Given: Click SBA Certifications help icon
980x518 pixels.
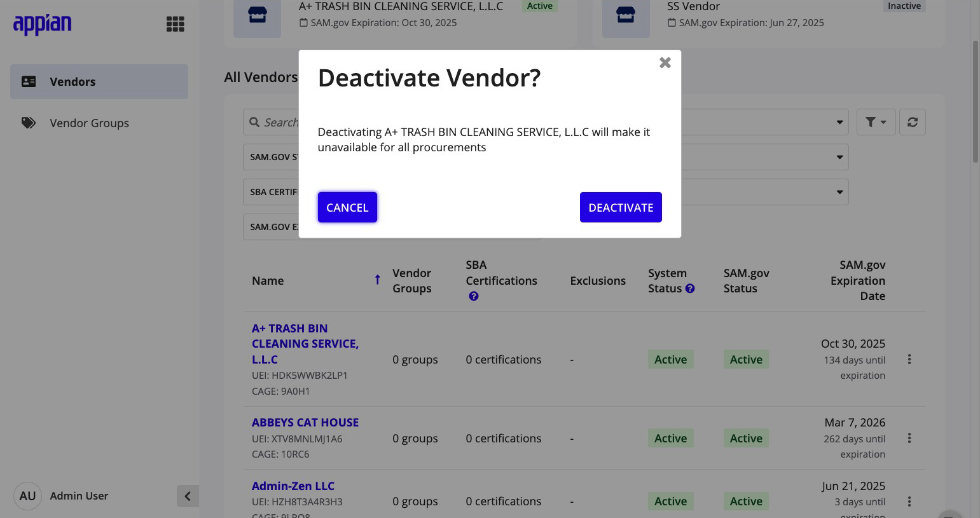Looking at the screenshot, I should click(474, 296).
